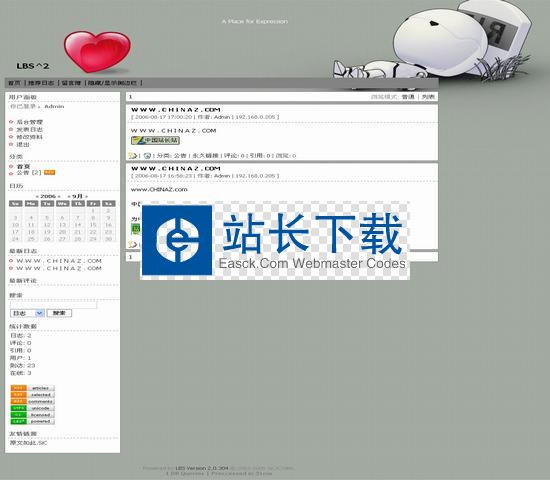Image resolution: width=550 pixels, height=480 pixels.
Task: Click the orange RSS icon beside 公告 category
Action: coord(49,172)
